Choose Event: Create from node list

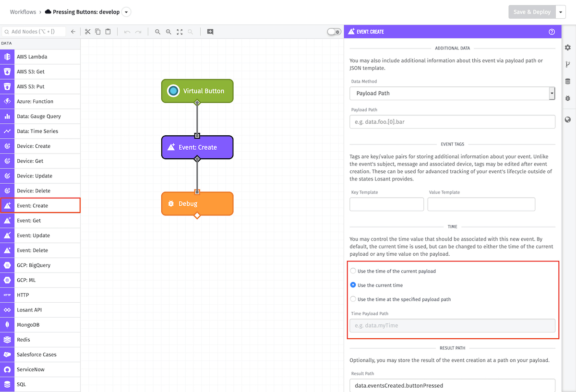click(40, 205)
